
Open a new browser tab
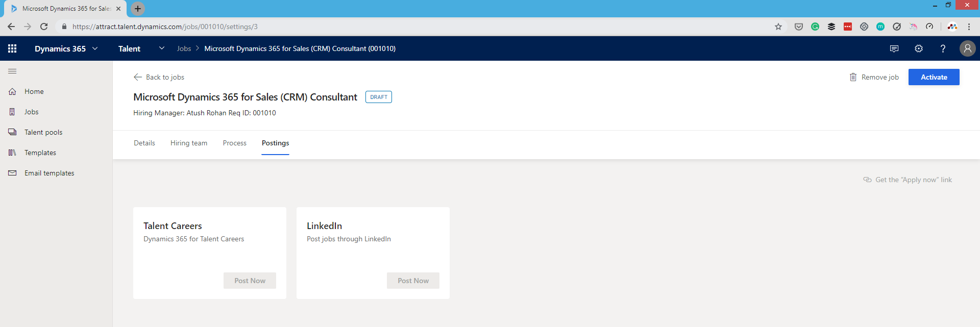click(x=138, y=9)
